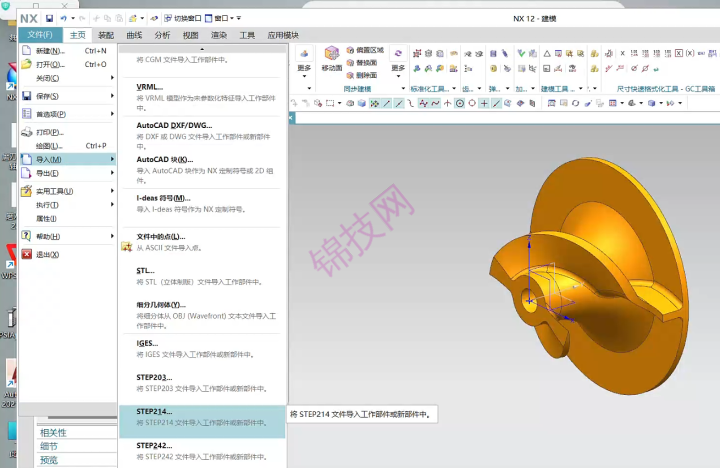The width and height of the screenshot is (720, 468).
Task: Toggle the quadrant point circle snap icon
Action: click(472, 103)
